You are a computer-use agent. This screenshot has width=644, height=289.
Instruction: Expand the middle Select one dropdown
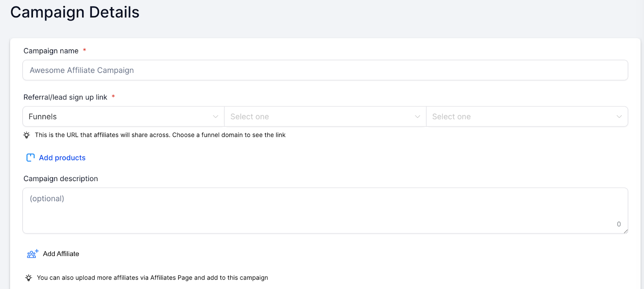322,117
